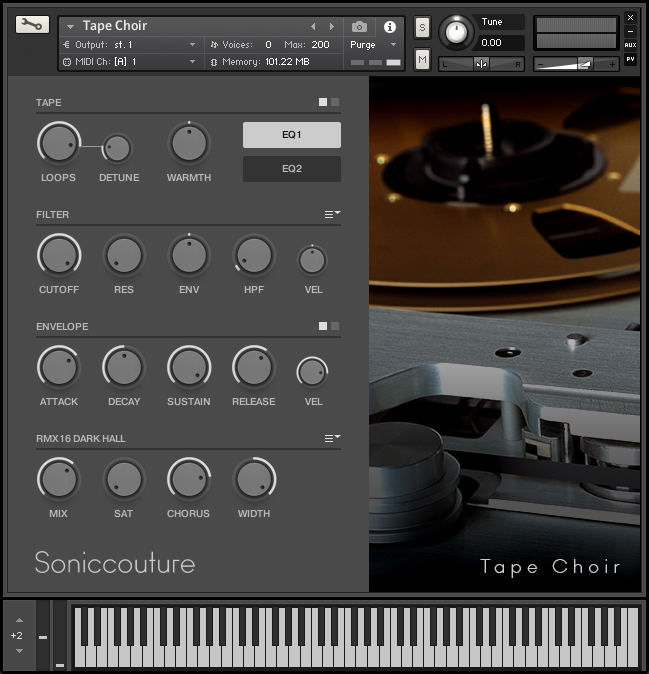649x674 pixels.
Task: Select the EQ2 button
Action: pos(292,168)
